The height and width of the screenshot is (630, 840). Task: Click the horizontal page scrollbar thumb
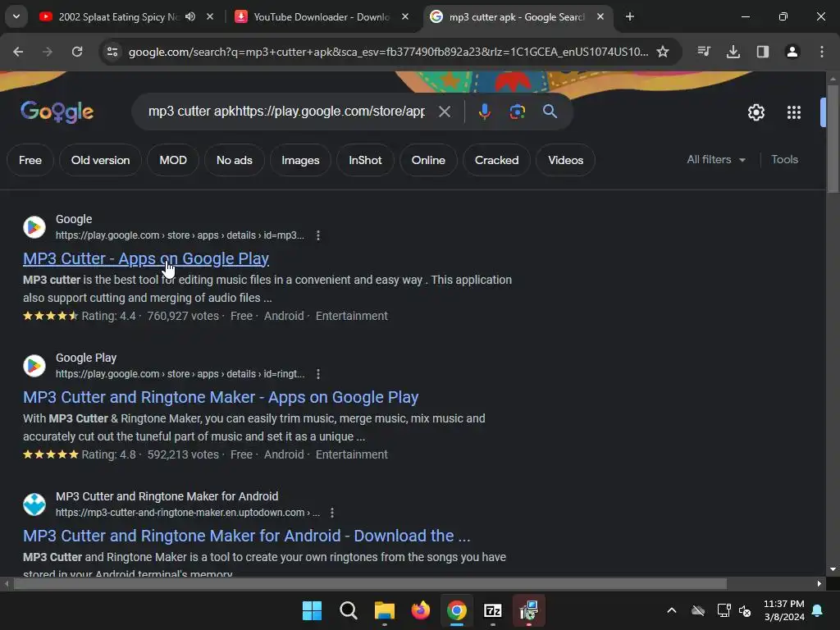(x=370, y=583)
